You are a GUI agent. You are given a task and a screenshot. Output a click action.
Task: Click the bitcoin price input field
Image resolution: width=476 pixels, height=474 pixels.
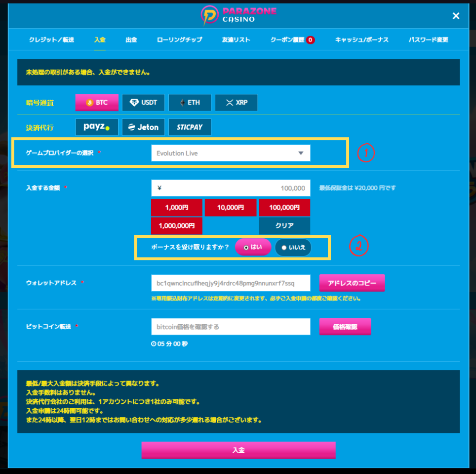click(x=231, y=327)
